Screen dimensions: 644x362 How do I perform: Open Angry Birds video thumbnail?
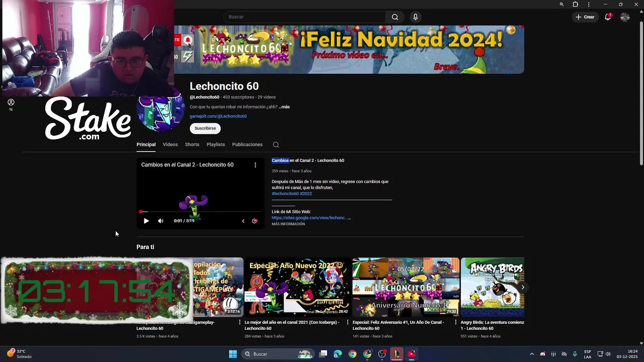493,287
